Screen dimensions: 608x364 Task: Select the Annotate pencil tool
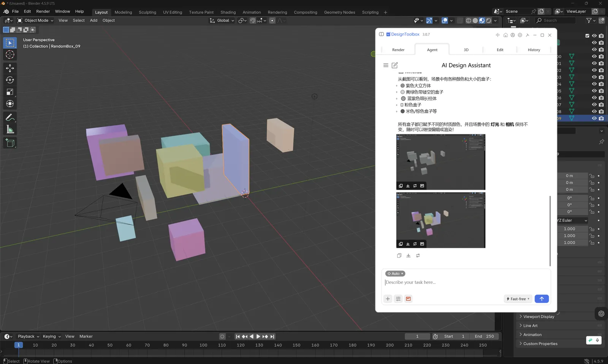click(x=10, y=118)
